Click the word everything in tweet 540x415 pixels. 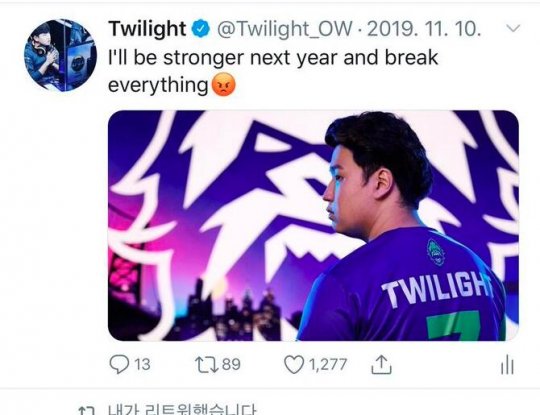[158, 85]
